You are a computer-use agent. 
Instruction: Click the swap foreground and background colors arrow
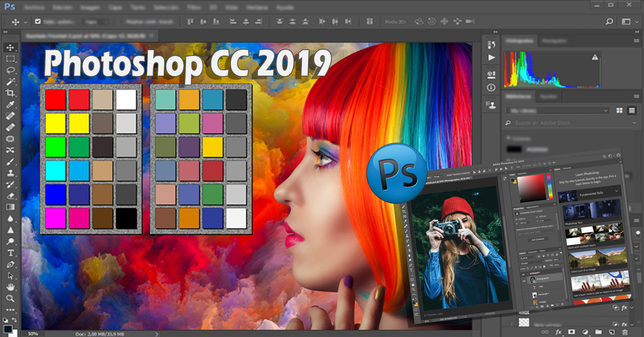(x=15, y=319)
